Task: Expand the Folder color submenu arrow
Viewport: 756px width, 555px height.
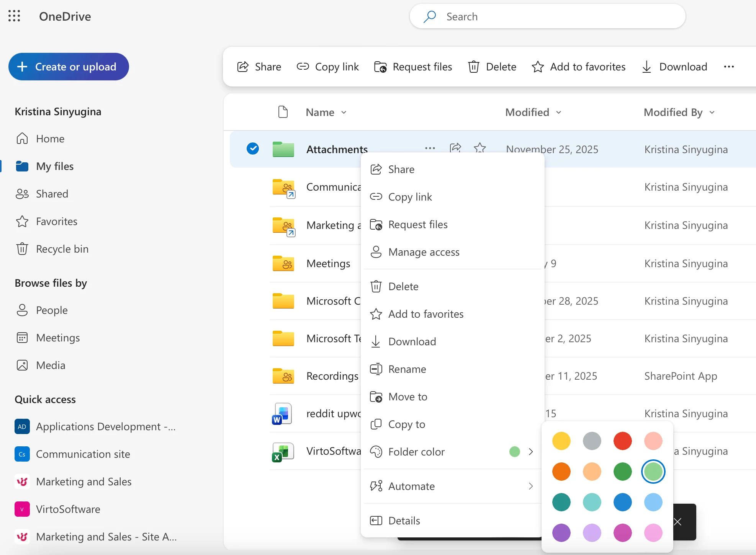Action: [x=531, y=452]
